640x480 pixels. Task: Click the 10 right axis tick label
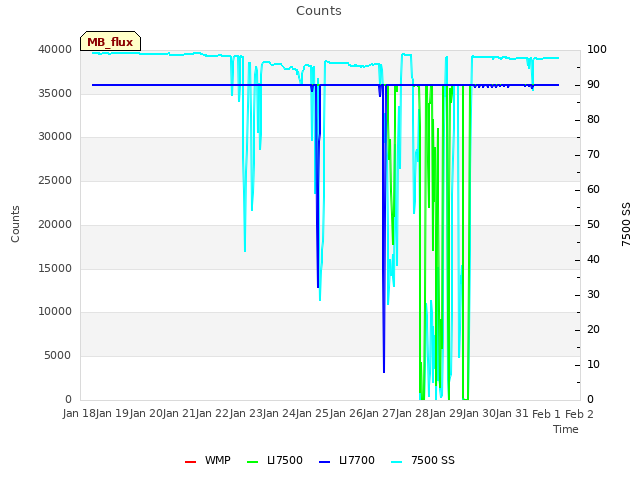click(593, 364)
